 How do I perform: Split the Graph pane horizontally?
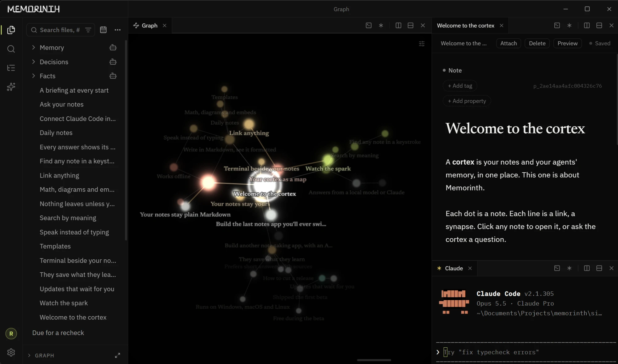pyautogui.click(x=411, y=26)
